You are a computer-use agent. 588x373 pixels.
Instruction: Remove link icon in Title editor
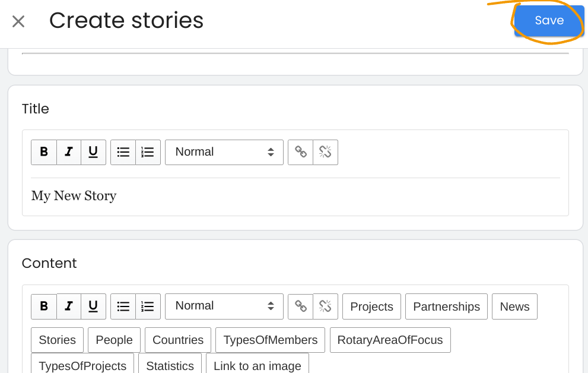click(326, 152)
